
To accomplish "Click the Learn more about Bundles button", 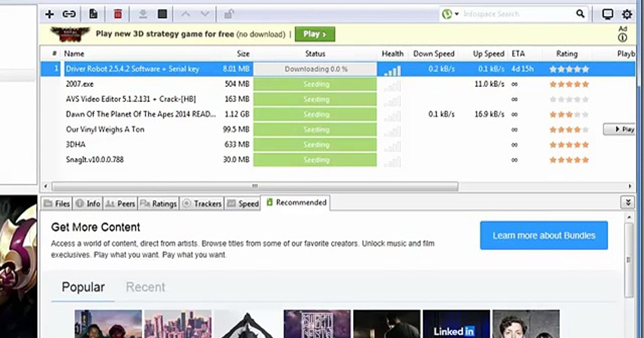I will pos(544,235).
